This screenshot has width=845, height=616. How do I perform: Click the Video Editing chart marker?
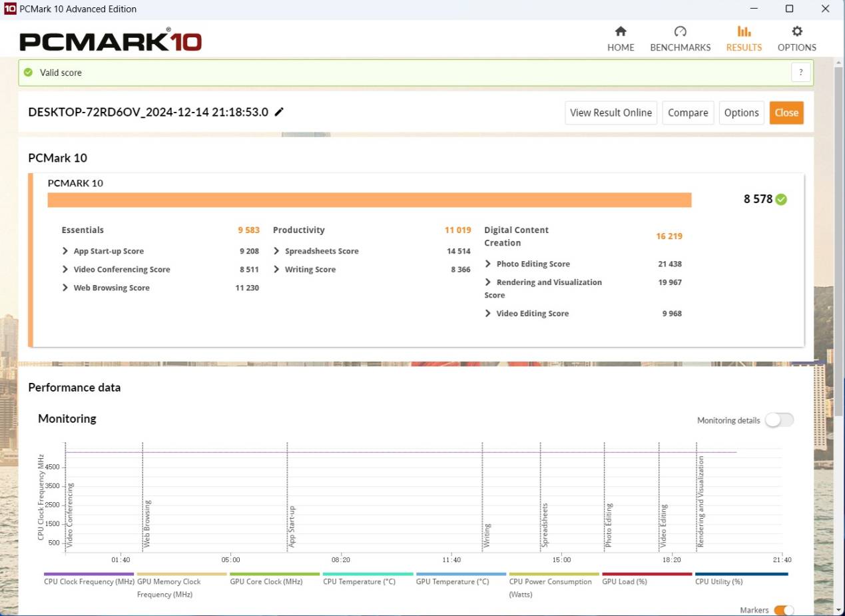click(664, 526)
